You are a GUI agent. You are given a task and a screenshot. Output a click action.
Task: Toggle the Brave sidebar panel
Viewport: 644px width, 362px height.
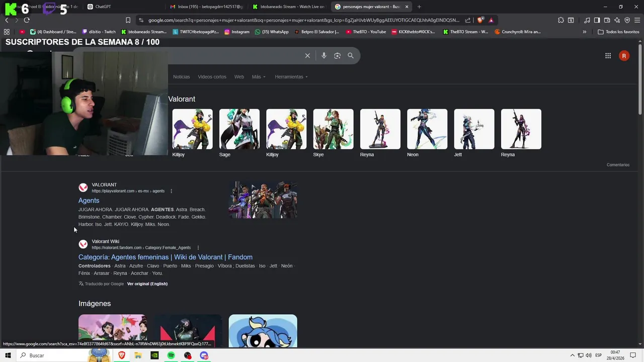597,20
